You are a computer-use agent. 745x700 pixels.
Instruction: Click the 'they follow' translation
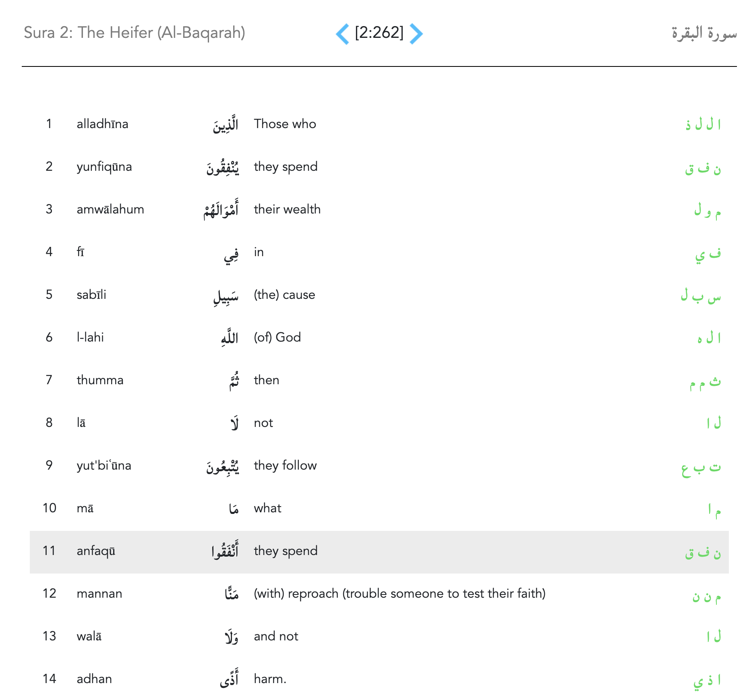tap(285, 466)
